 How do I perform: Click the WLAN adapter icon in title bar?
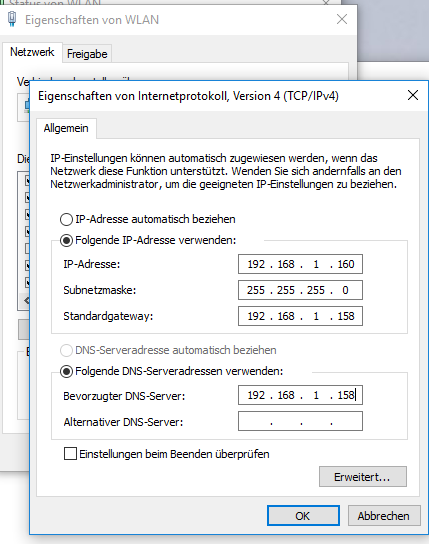coord(12,19)
